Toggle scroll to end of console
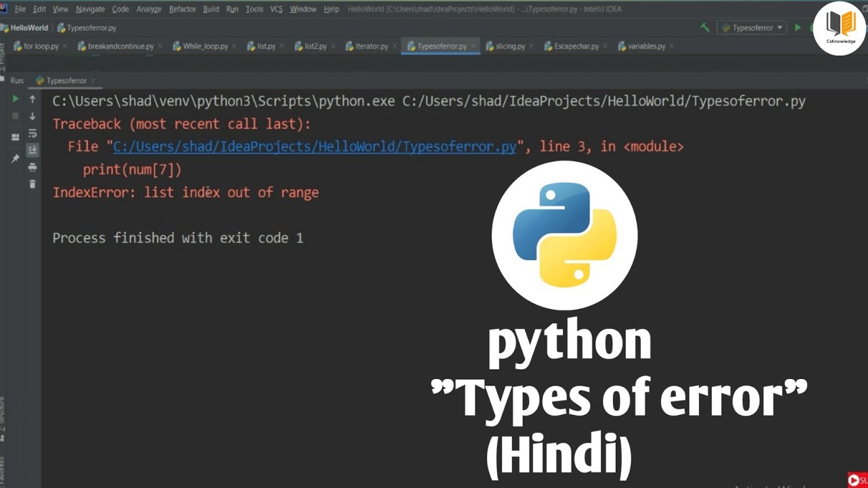The height and width of the screenshot is (488, 868). coord(32,150)
